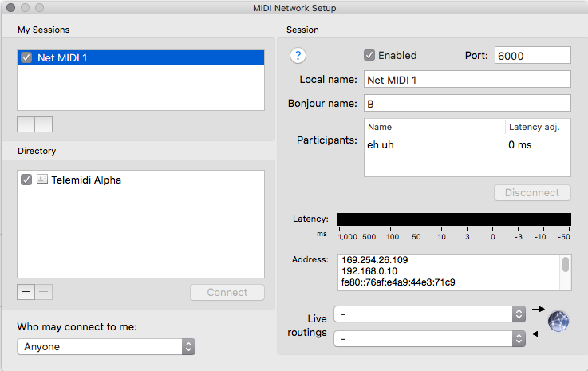Add a directory entry with plus button
This screenshot has height=371, width=588.
click(x=26, y=292)
